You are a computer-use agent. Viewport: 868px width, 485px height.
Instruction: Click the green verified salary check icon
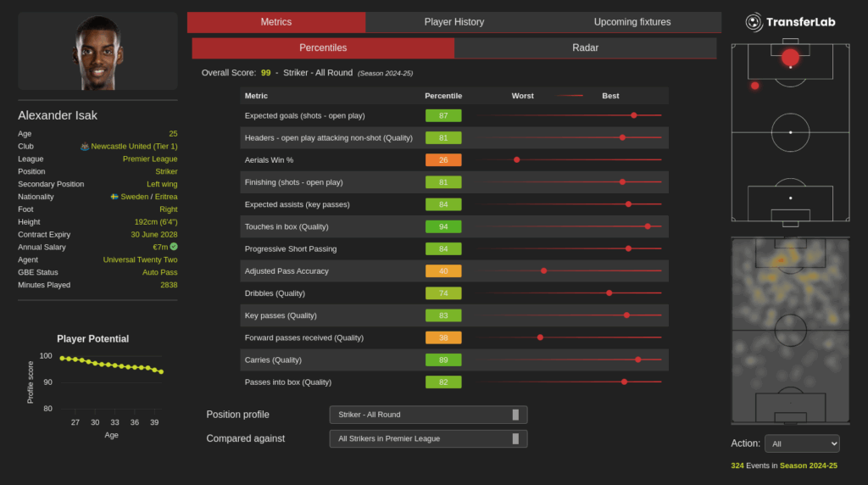(174, 247)
